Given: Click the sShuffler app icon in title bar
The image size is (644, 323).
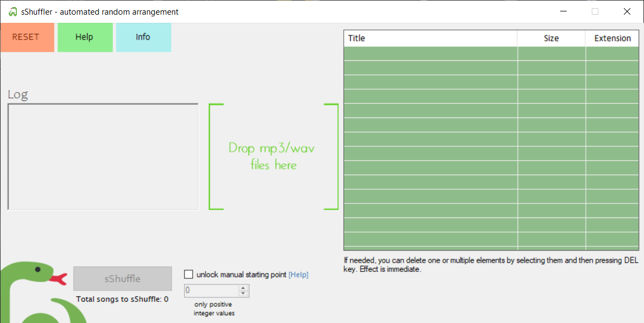Looking at the screenshot, I should coord(13,11).
